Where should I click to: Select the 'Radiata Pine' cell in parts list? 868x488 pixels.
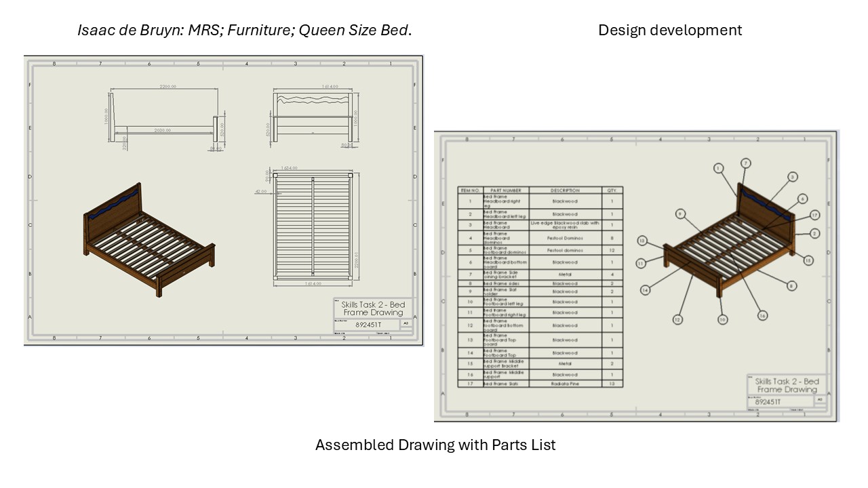[565, 384]
